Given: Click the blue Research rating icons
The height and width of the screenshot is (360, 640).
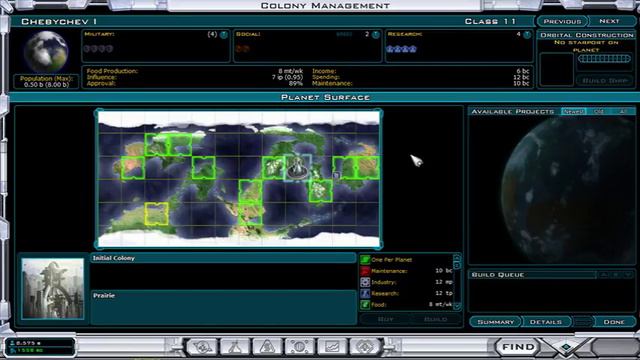Looking at the screenshot, I should tap(402, 49).
